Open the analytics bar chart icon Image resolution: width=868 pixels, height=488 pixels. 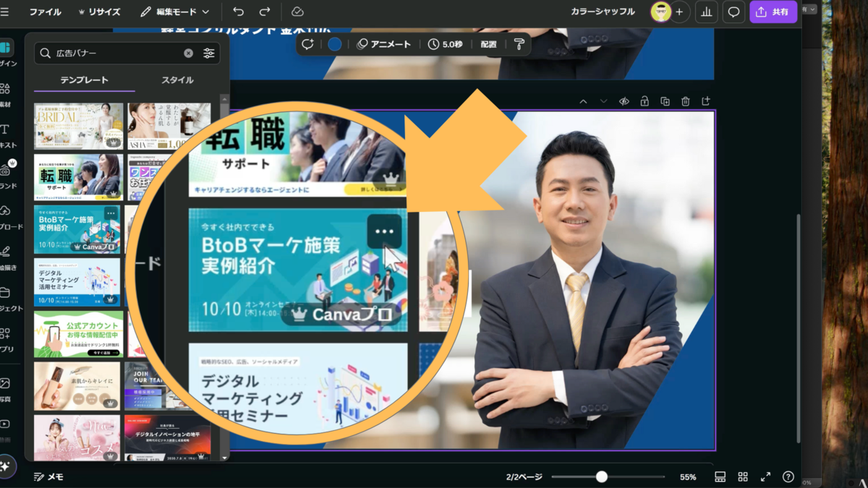pyautogui.click(x=707, y=12)
